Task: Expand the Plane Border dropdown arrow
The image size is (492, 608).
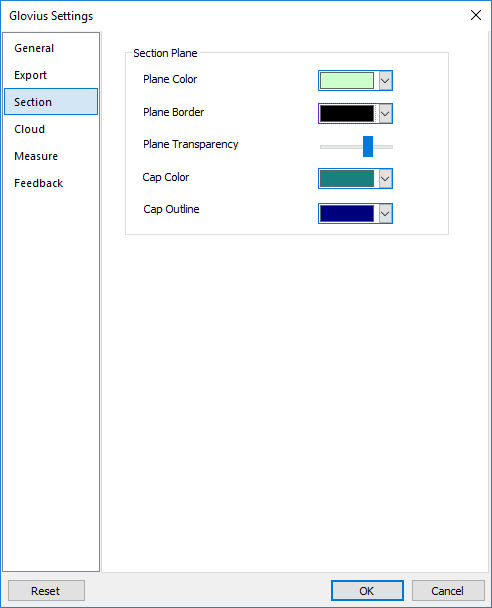Action: click(385, 114)
